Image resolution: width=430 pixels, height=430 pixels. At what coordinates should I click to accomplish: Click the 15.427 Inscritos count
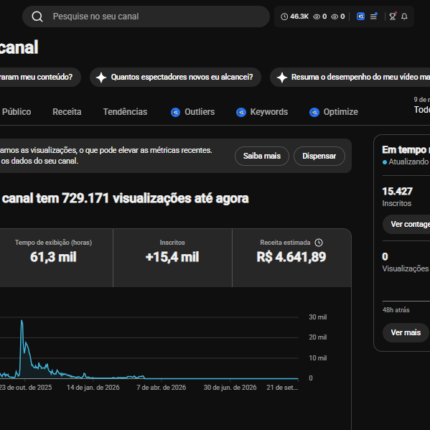click(x=397, y=191)
